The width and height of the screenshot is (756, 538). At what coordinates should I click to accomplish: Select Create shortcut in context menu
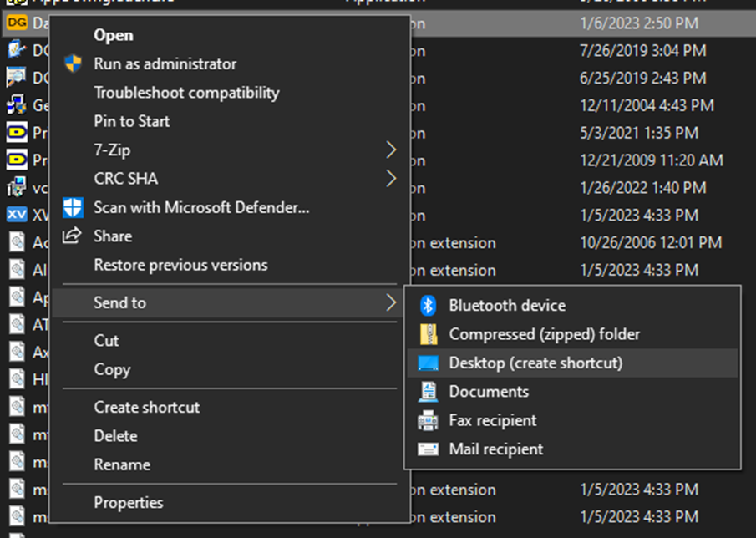pyautogui.click(x=146, y=408)
